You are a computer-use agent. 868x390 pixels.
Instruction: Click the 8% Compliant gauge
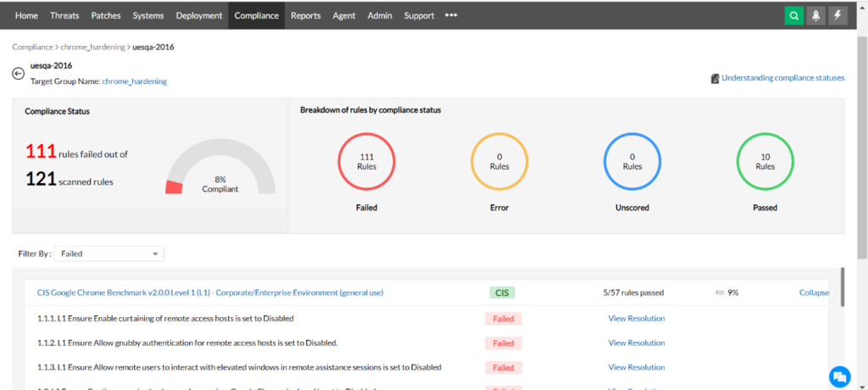[x=220, y=166]
